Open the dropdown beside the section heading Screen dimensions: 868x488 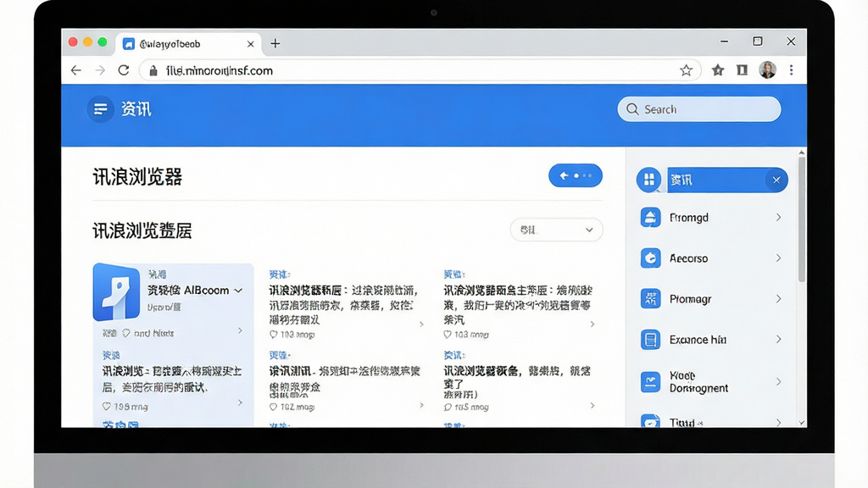click(x=556, y=230)
